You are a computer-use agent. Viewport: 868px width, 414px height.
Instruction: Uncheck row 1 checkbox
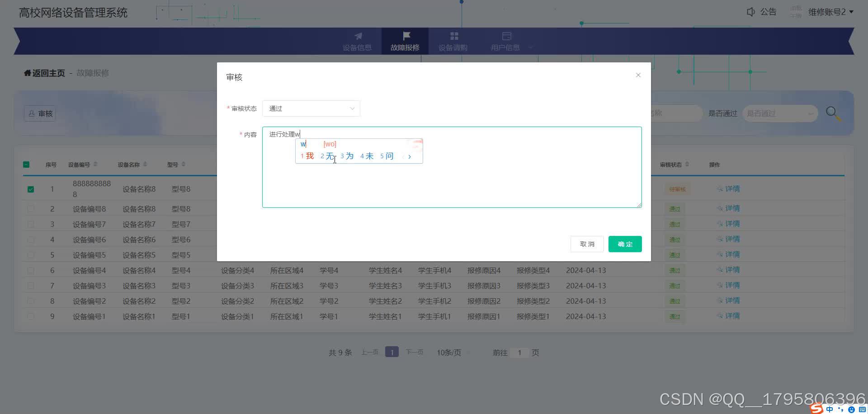coord(31,189)
